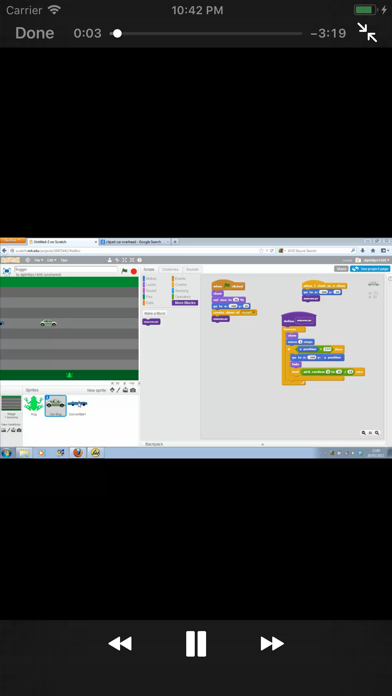Paint new backdrop brush icon under Stage
The image size is (392, 696).
pyautogui.click(x=8, y=430)
